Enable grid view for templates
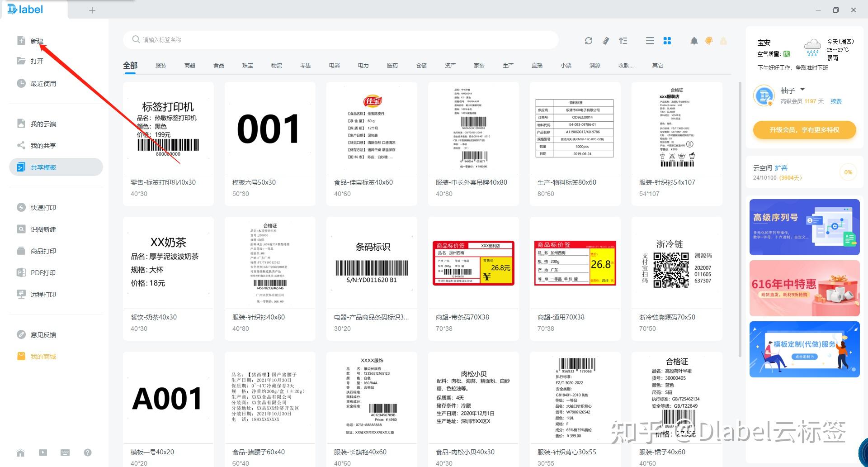Viewport: 868px width, 467px height. (667, 40)
